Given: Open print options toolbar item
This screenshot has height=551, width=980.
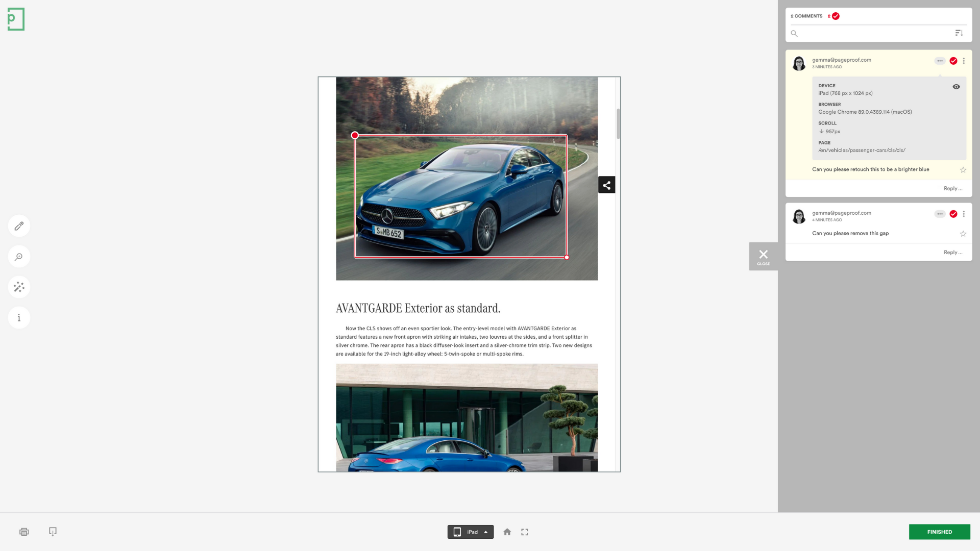Looking at the screenshot, I should pyautogui.click(x=24, y=532).
